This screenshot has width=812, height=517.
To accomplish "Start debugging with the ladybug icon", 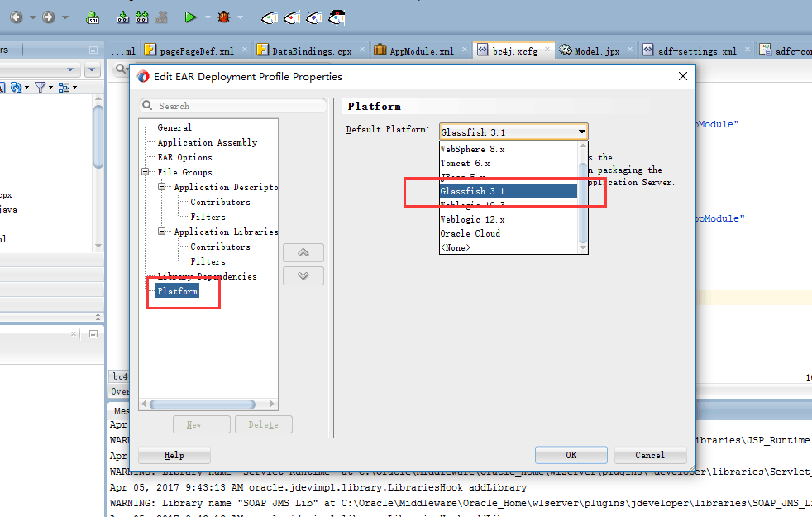I will click(x=224, y=17).
